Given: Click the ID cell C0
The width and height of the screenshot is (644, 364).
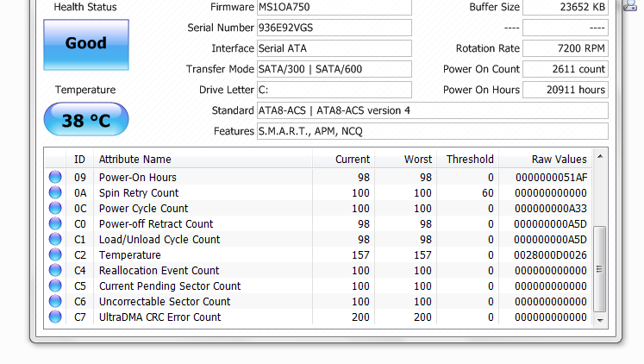Looking at the screenshot, I should [x=80, y=224].
